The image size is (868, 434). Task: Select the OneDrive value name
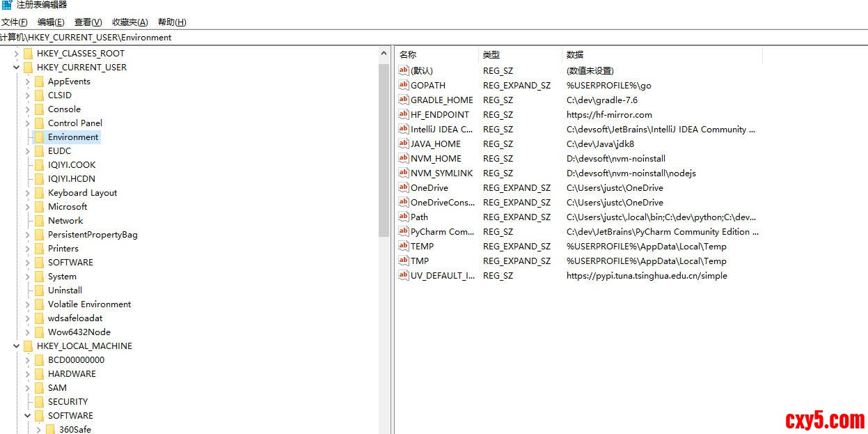click(x=429, y=187)
